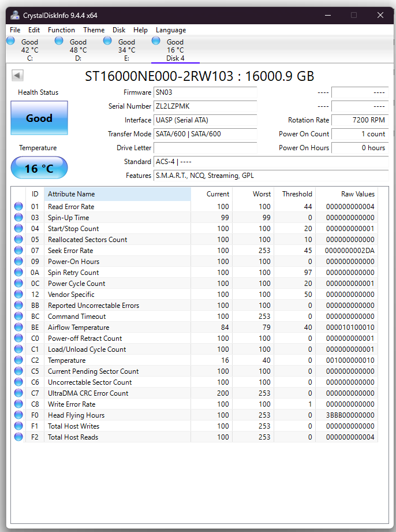Screen dimensions: 396x532
Task: Click status icon for Power-off Retract Count
Action: pos(18,338)
